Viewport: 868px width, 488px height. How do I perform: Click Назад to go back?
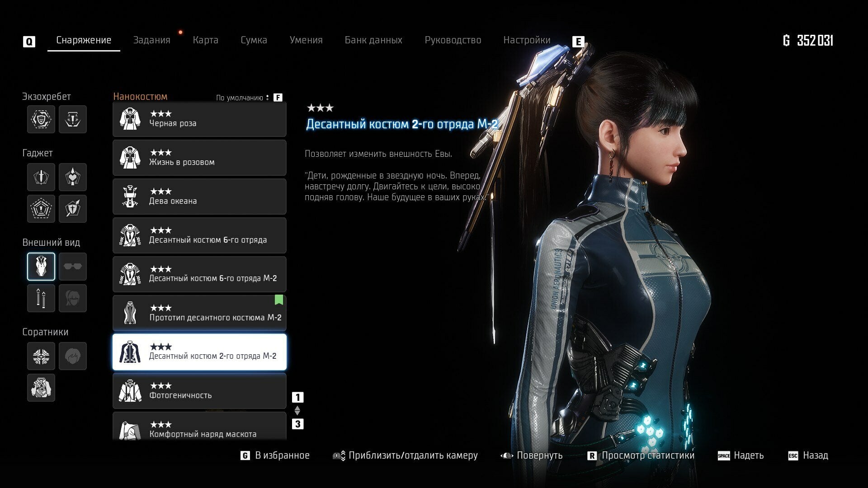(816, 455)
